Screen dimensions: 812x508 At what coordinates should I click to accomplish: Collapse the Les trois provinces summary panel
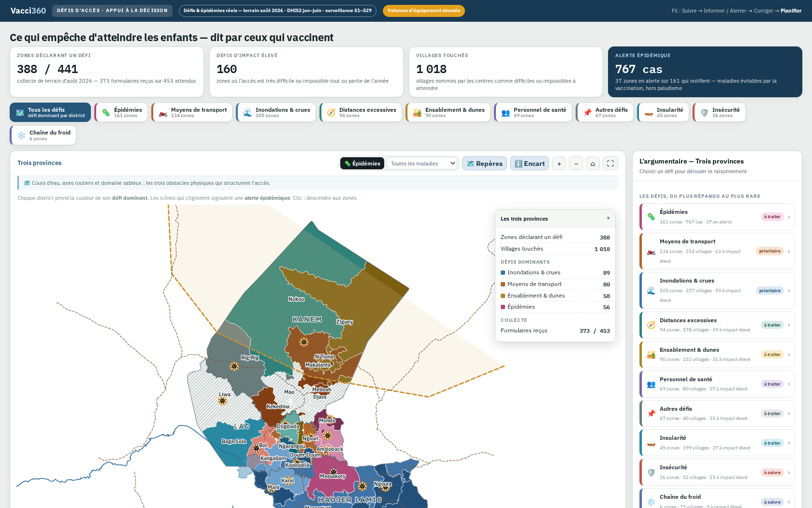point(608,219)
